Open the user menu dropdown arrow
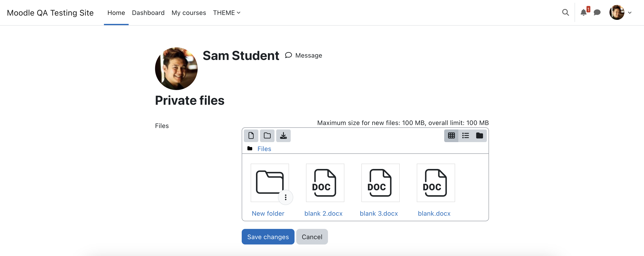The width and height of the screenshot is (644, 256). pyautogui.click(x=630, y=13)
